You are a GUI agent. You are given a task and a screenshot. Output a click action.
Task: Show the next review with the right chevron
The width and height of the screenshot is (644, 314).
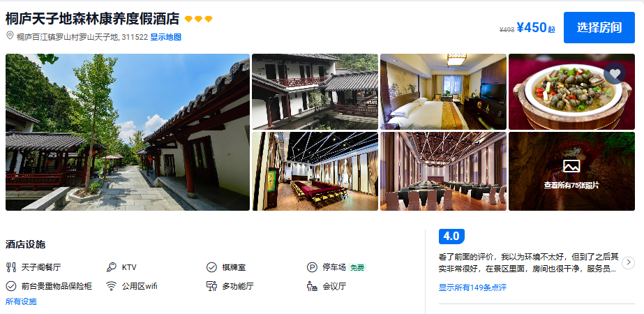point(629,262)
